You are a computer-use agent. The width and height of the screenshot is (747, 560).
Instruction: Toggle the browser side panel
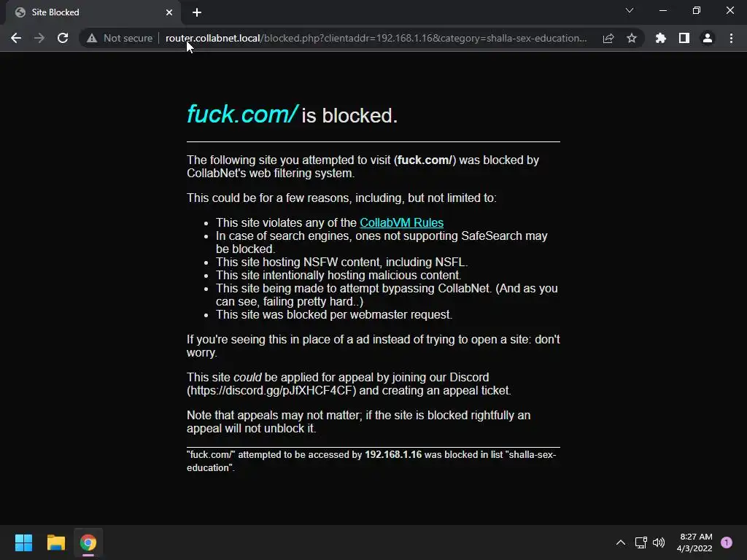click(684, 38)
